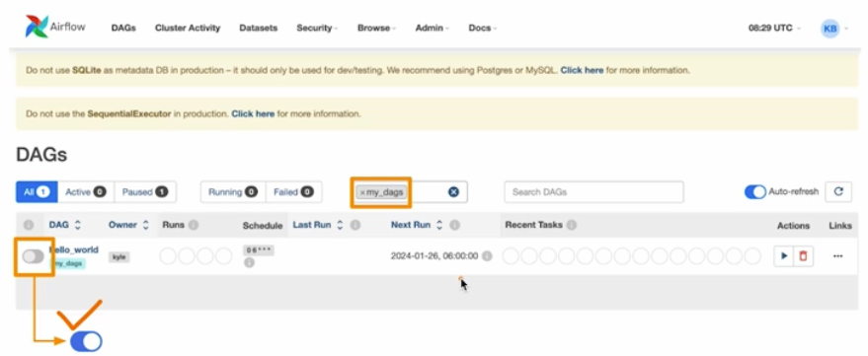Clear the tag filter with the x icon

tap(453, 192)
